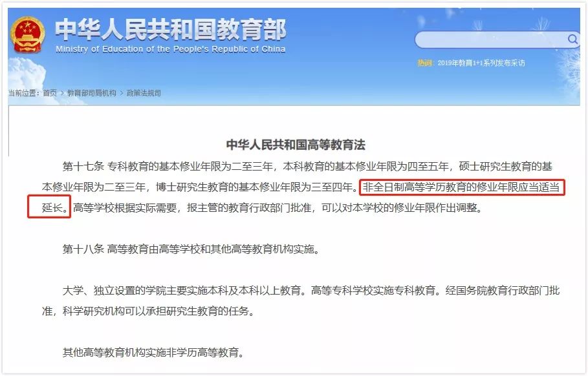Open 政策法规司 breadcrumb link

[x=144, y=93]
